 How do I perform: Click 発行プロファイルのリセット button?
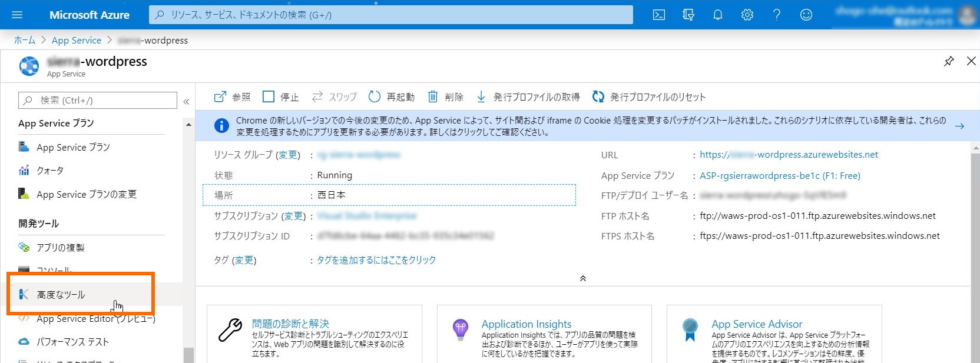[x=648, y=96]
